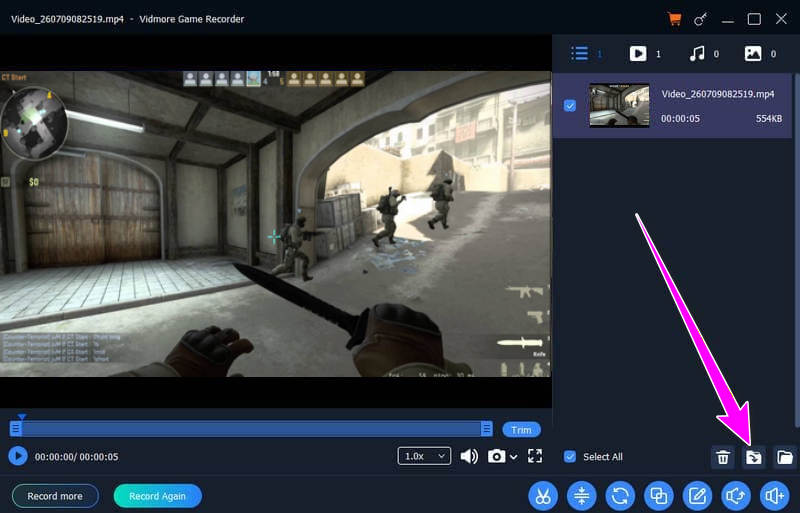Screen dimensions: 800x513
Task: Open the Video_260709082519.mp4 thumbnail
Action: coord(619,105)
